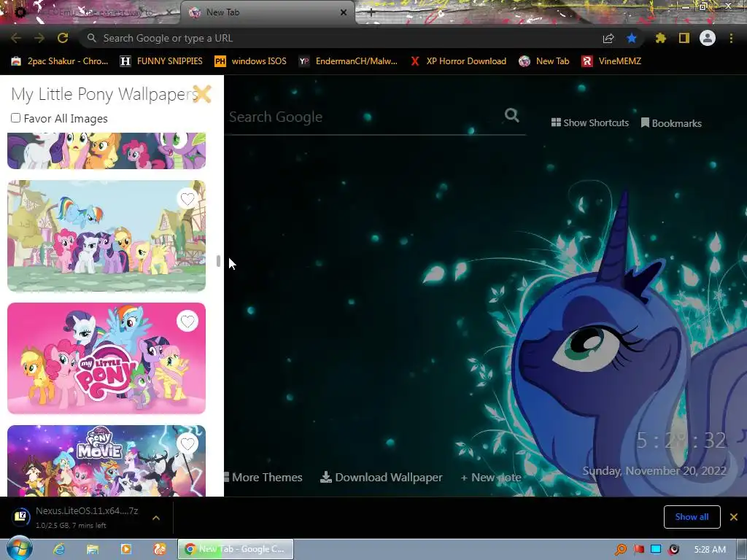Viewport: 747px width, 560px height.
Task: Check the Favor All Images checkbox
Action: [x=16, y=117]
